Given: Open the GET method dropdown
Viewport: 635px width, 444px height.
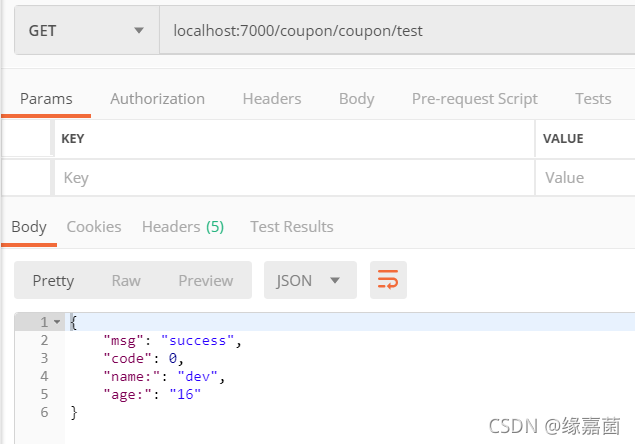Looking at the screenshot, I should click(87, 30).
